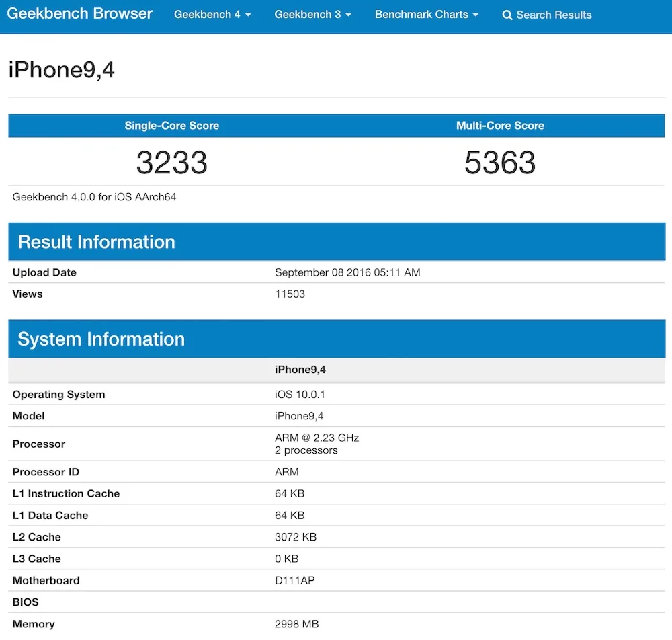Expand the Geekbench 4 dropdown menu
Viewport: 672px width, 640px height.
[x=212, y=15]
